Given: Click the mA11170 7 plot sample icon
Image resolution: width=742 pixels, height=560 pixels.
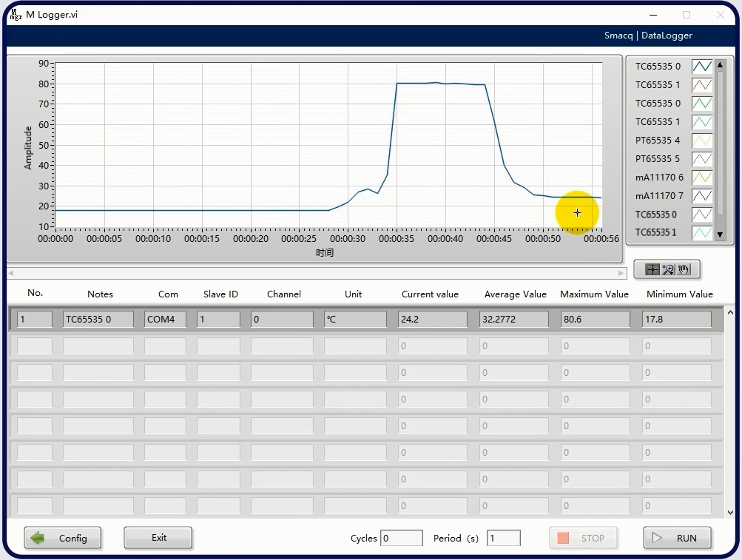Looking at the screenshot, I should [702, 195].
